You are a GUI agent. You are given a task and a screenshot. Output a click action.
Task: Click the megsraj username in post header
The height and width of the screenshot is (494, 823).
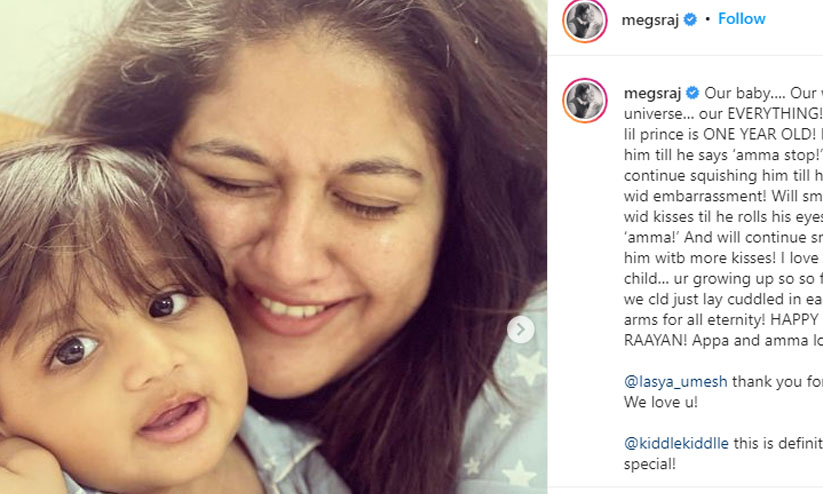pyautogui.click(x=650, y=20)
